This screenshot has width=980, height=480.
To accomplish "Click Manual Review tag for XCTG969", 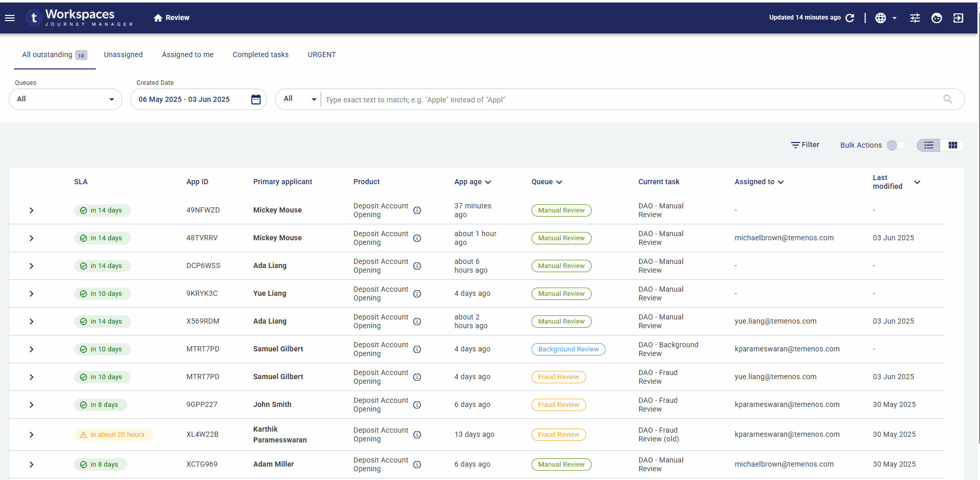I will coord(561,465).
